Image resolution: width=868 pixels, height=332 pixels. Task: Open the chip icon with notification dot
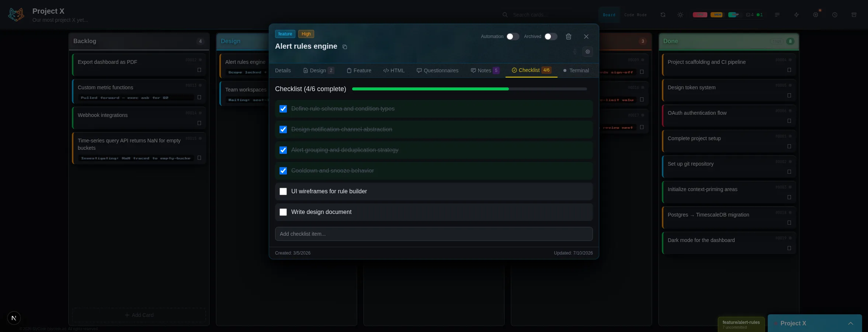(x=816, y=15)
